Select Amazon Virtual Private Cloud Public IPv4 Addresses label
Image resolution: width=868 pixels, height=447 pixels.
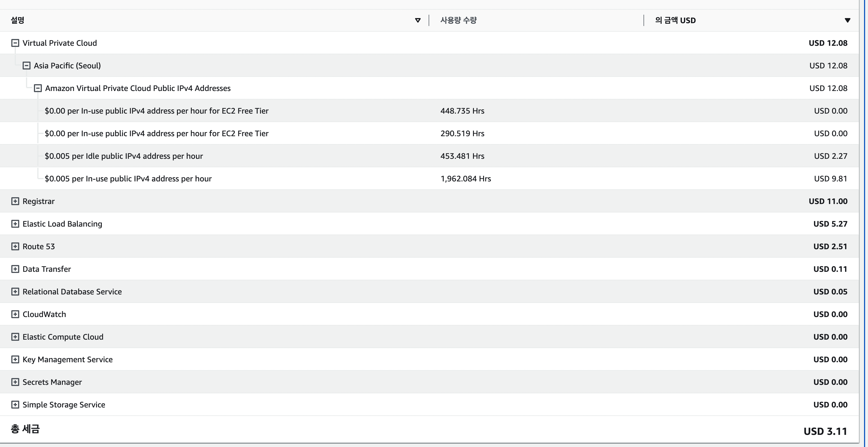click(138, 88)
